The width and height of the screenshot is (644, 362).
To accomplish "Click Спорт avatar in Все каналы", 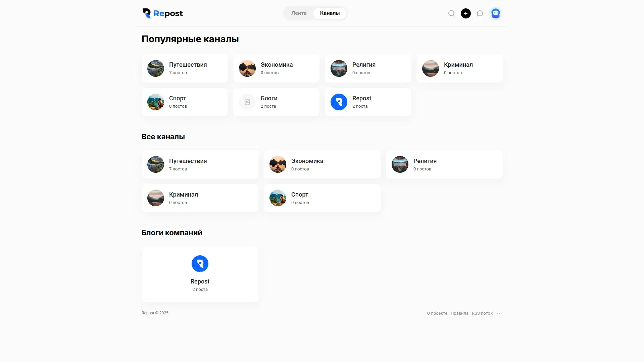I will [x=278, y=198].
